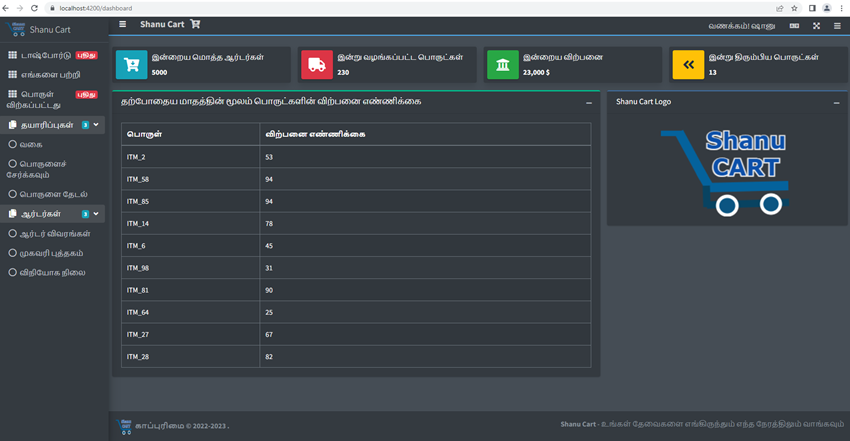Screen dimensions: 850x441
Task: Click the தயாரிப்புகள் copy icon
Action: [12, 125]
